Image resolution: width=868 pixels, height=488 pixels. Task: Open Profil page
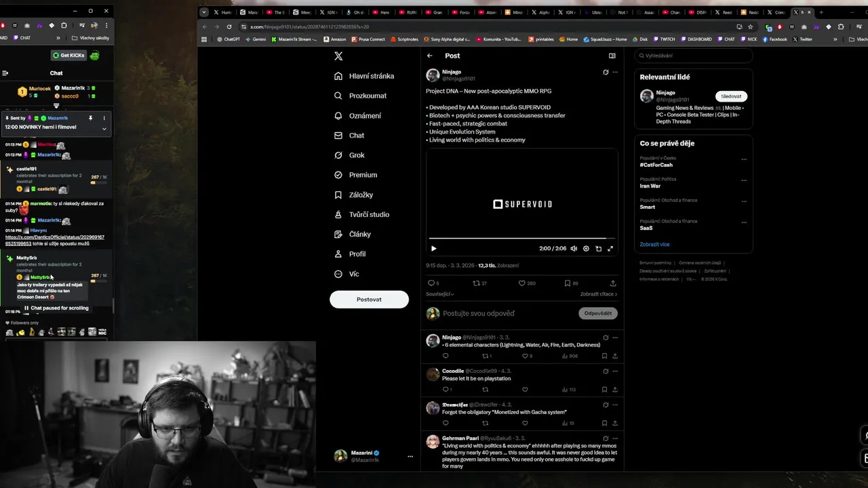tap(350, 253)
